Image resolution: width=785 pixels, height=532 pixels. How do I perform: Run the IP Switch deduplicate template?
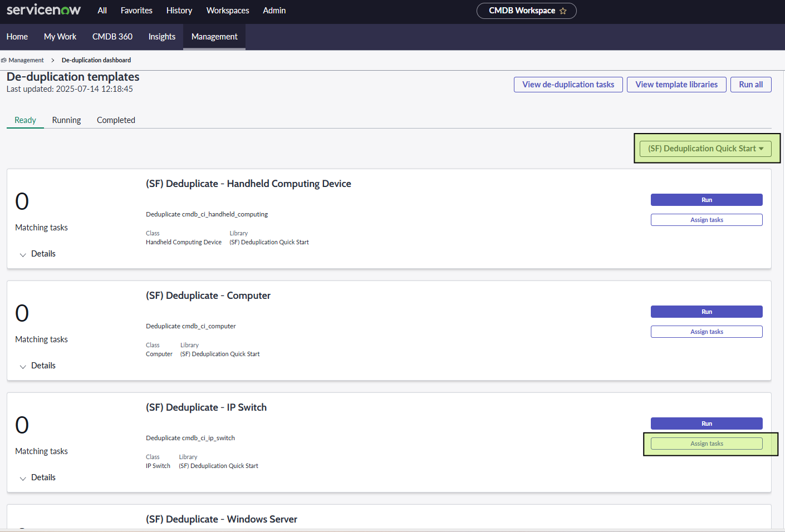[x=706, y=423]
